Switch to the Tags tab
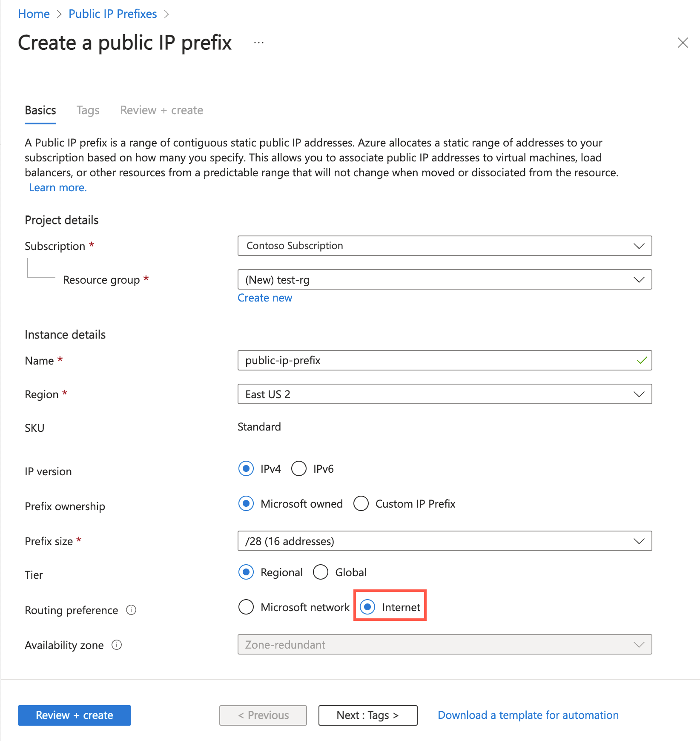 point(88,110)
